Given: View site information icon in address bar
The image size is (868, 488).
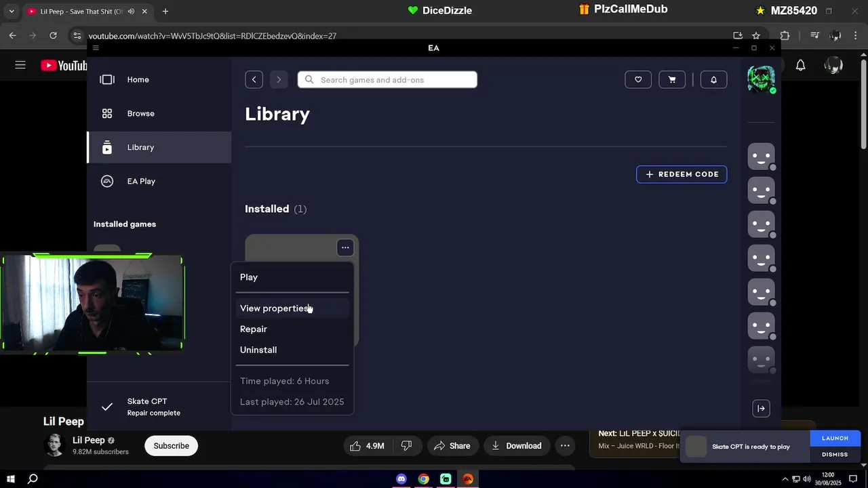Looking at the screenshot, I should pos(77,36).
